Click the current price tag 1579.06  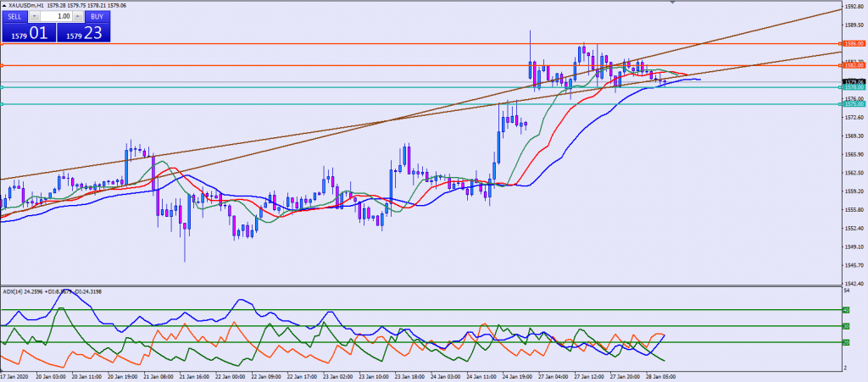point(853,81)
